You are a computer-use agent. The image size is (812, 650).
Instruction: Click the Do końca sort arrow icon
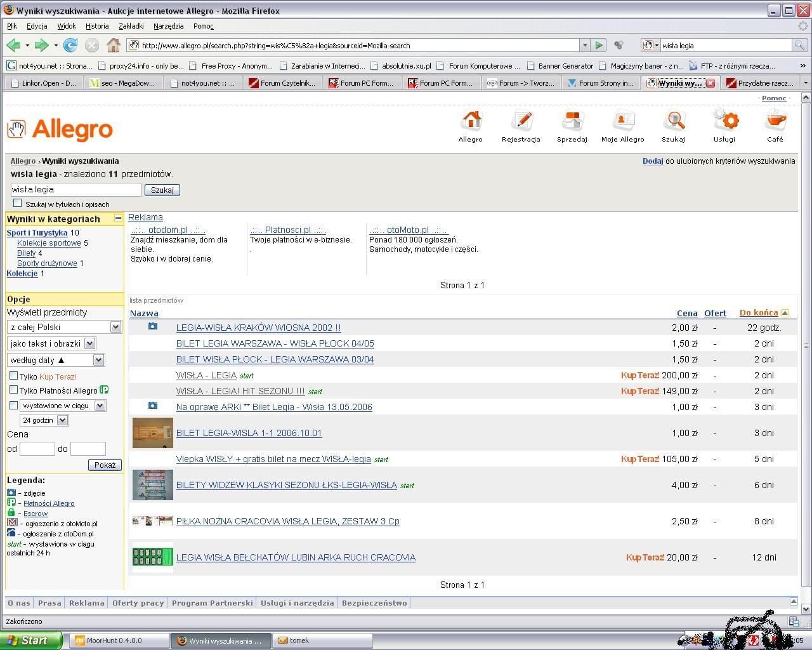(x=785, y=313)
